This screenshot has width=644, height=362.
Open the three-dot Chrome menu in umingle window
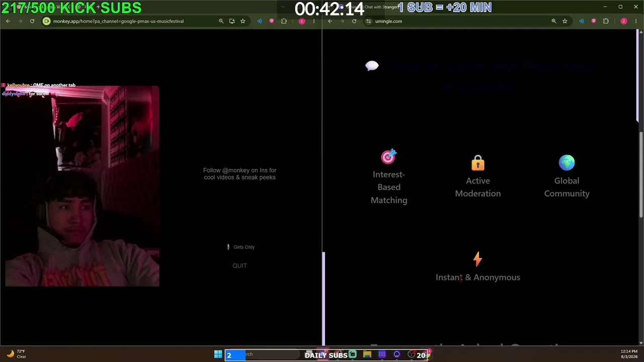[x=636, y=21]
